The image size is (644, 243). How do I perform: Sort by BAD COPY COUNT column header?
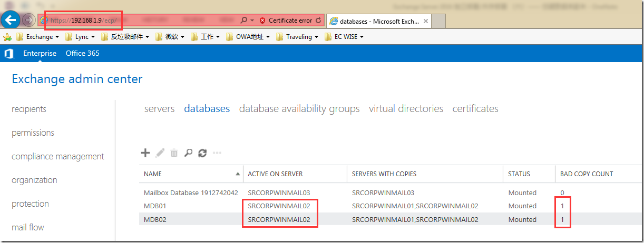pos(599,174)
